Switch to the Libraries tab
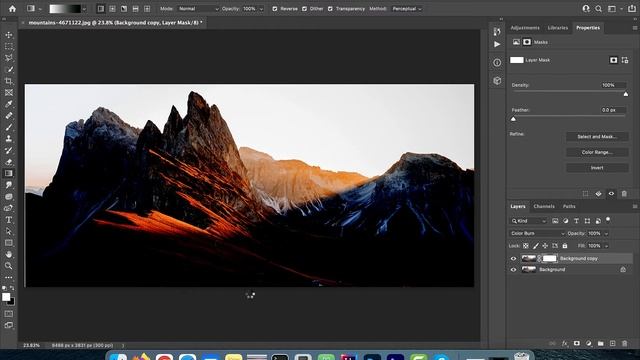Image resolution: width=640 pixels, height=360 pixels. tap(558, 28)
